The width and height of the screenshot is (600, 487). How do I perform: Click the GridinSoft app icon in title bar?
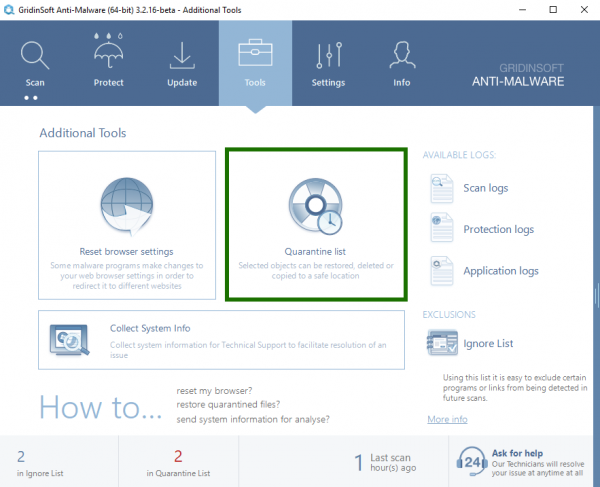[8, 10]
